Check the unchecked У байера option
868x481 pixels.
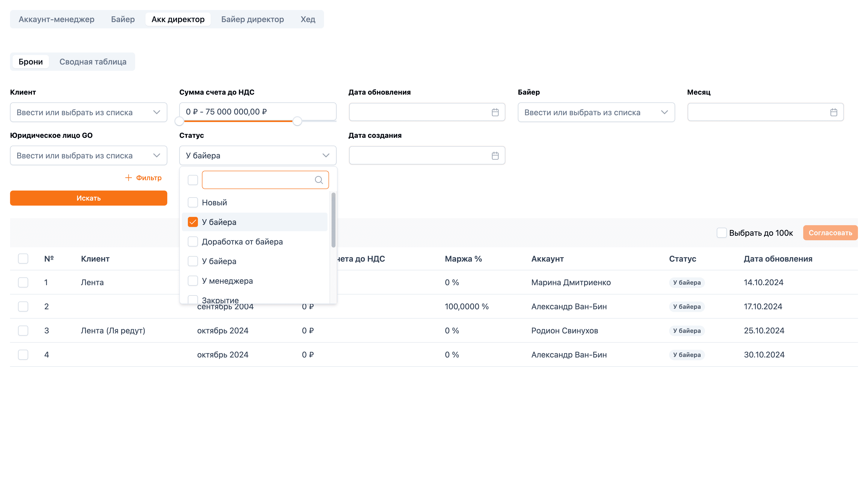pyautogui.click(x=193, y=261)
